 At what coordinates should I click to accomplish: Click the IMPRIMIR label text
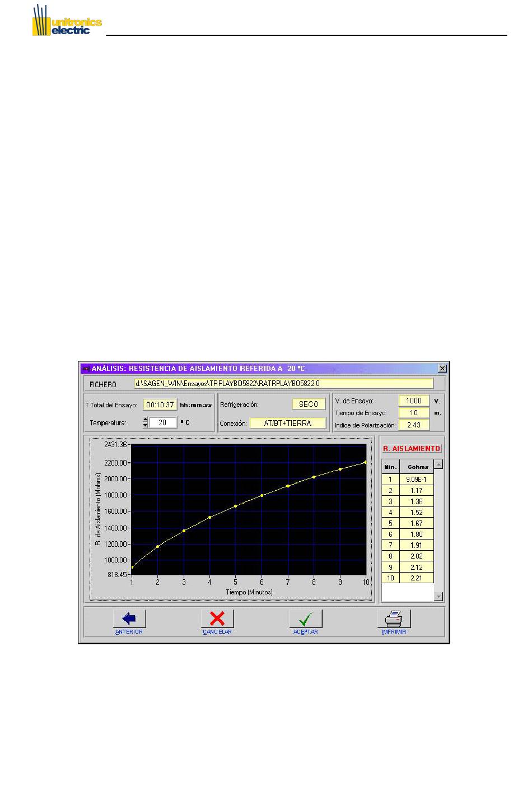point(394,632)
